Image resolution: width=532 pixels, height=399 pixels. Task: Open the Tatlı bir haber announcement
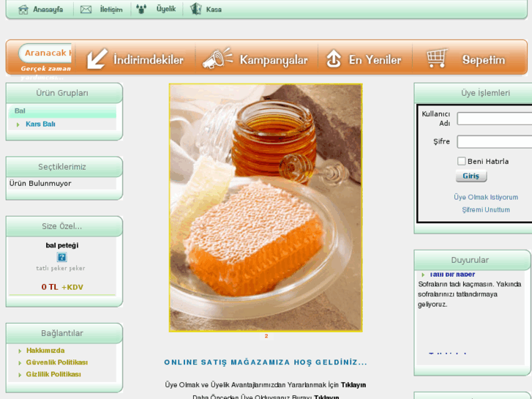pos(452,275)
